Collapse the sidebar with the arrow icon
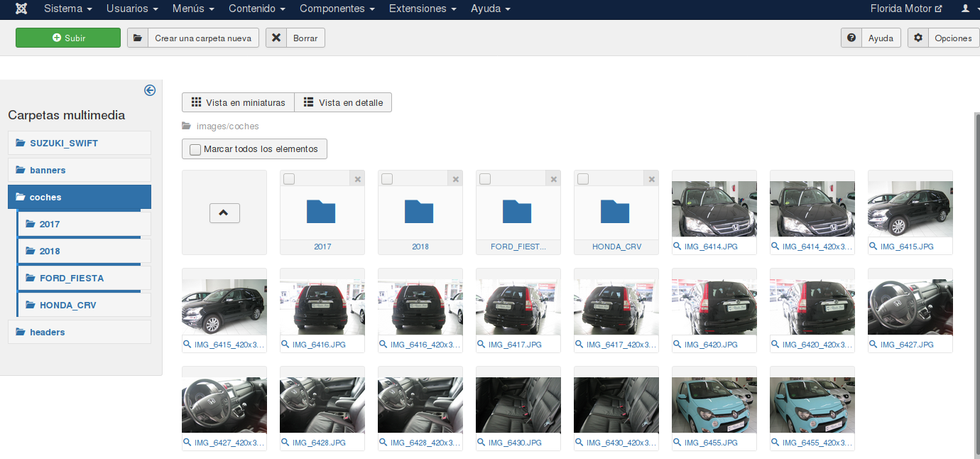The width and height of the screenshot is (980, 459). pyautogui.click(x=150, y=90)
